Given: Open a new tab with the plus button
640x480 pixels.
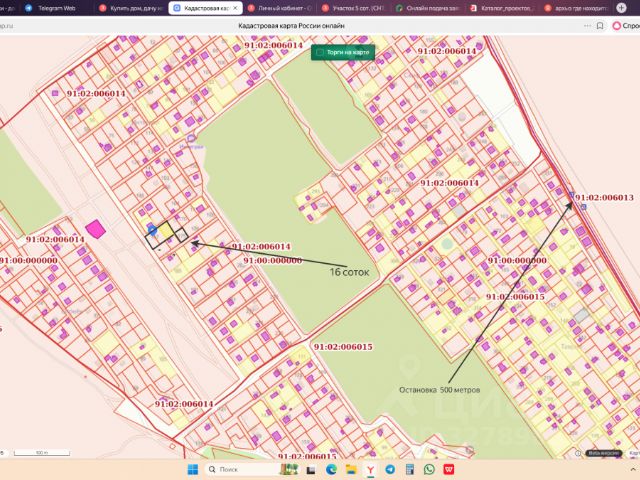Looking at the screenshot, I should click(621, 8).
